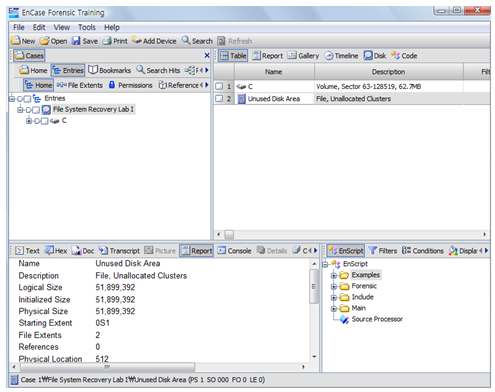Image resolution: width=495 pixels, height=392 pixels.
Task: Sort table by Description column header
Action: pyautogui.click(x=389, y=72)
